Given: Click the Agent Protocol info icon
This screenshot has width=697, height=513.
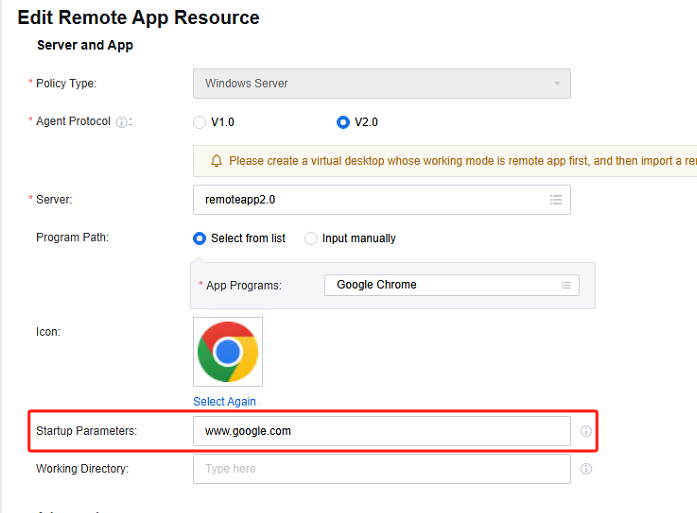Looking at the screenshot, I should pos(122,123).
